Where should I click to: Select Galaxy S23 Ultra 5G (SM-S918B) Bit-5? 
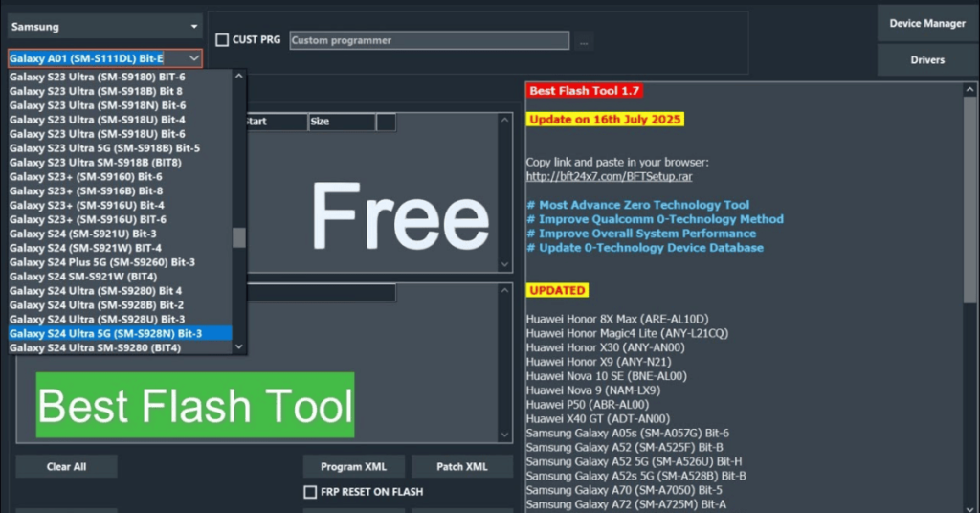click(120, 148)
